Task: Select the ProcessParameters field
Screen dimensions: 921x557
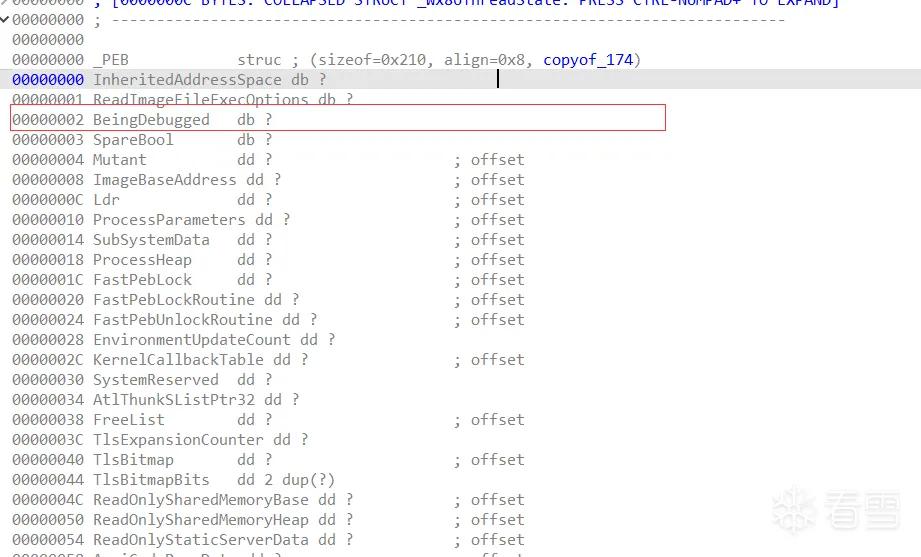Action: pyautogui.click(x=169, y=220)
